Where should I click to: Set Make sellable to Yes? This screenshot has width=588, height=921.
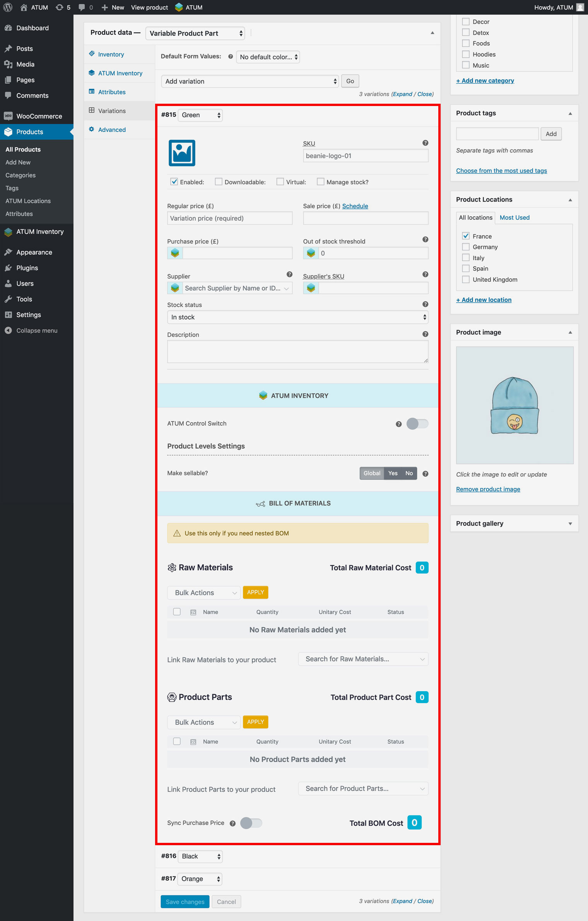click(393, 473)
